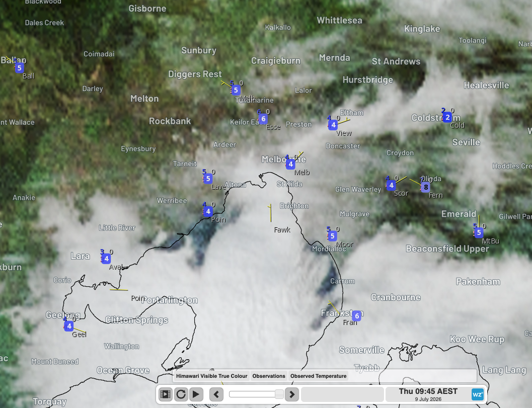532x408 pixels.
Task: Click the Koo Wee Rup map label
Action: 477,339
